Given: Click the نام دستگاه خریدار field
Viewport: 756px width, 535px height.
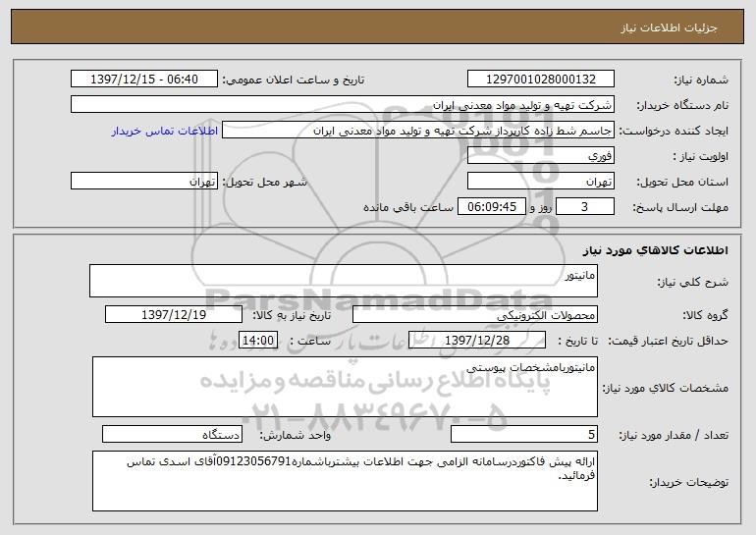Looking at the screenshot, I should [x=343, y=105].
